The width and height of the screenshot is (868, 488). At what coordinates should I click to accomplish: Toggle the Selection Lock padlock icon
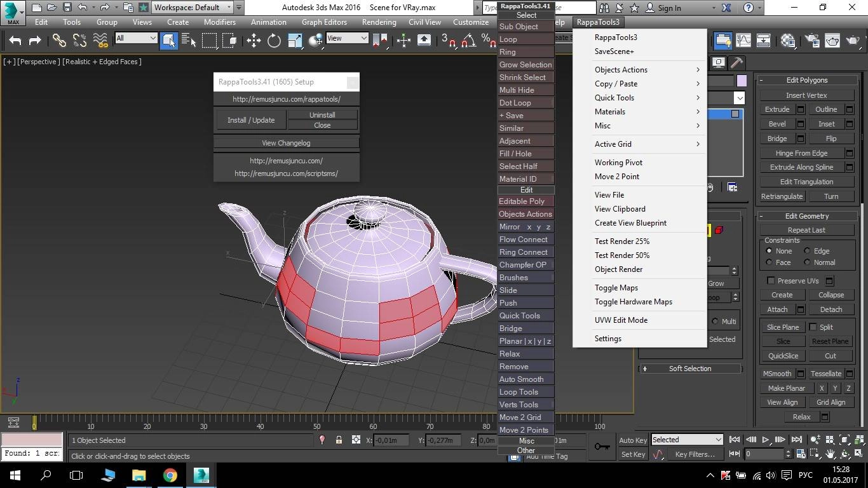[x=339, y=440]
